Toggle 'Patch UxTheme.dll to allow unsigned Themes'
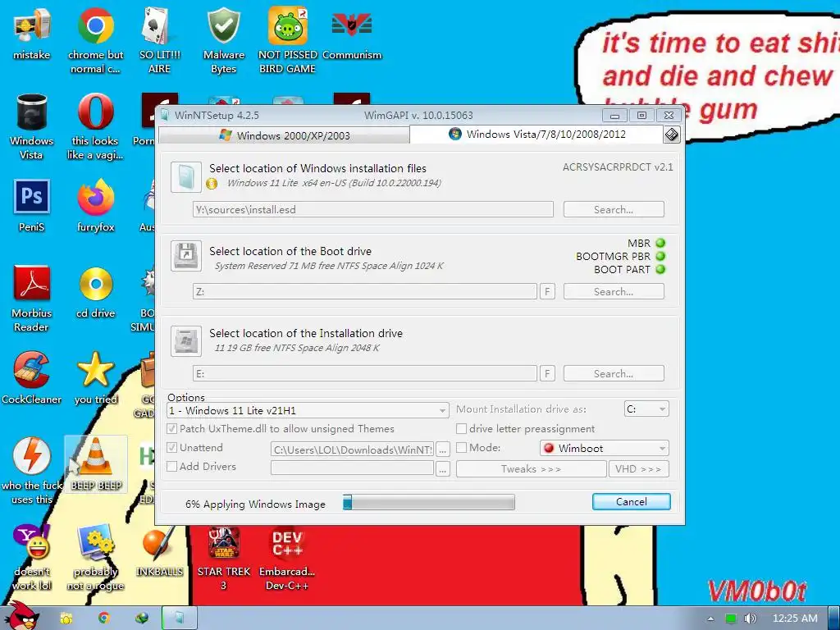This screenshot has width=840, height=630. pos(172,429)
